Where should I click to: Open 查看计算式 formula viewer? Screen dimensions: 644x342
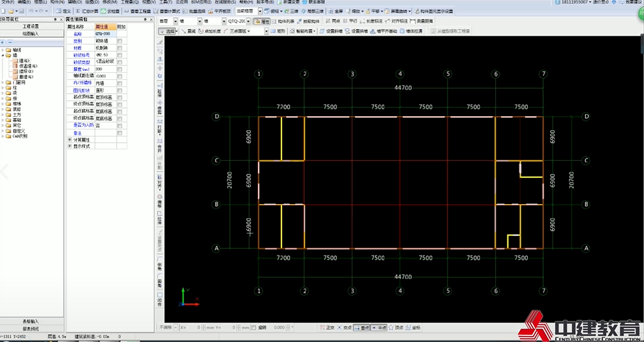click(x=167, y=11)
